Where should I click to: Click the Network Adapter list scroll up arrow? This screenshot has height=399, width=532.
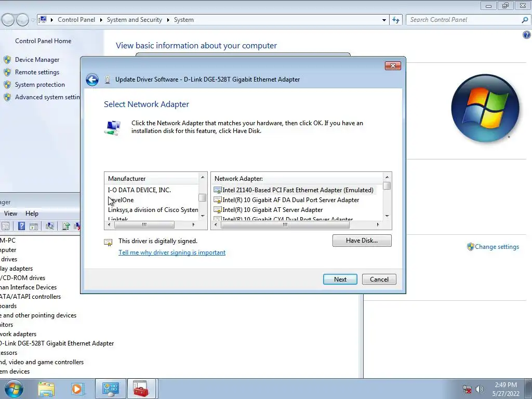pos(387,178)
